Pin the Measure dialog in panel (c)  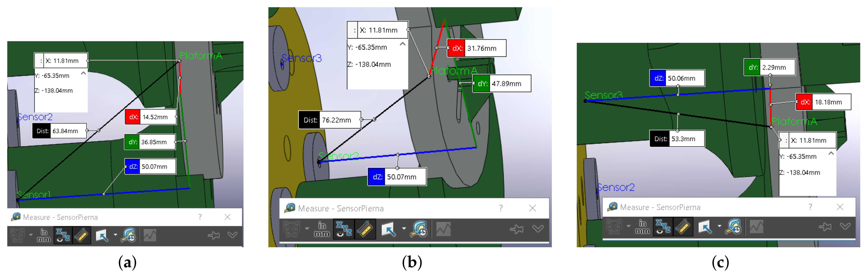point(825,227)
